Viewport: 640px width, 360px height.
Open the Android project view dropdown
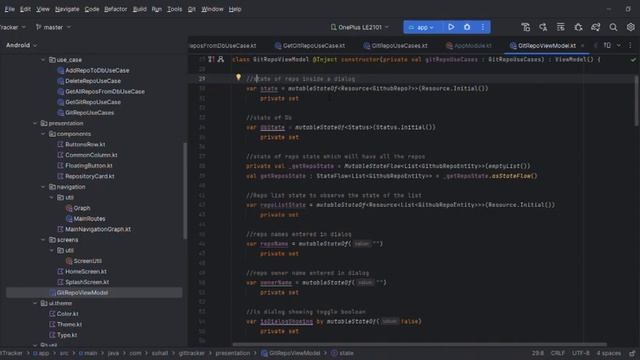[x=21, y=45]
